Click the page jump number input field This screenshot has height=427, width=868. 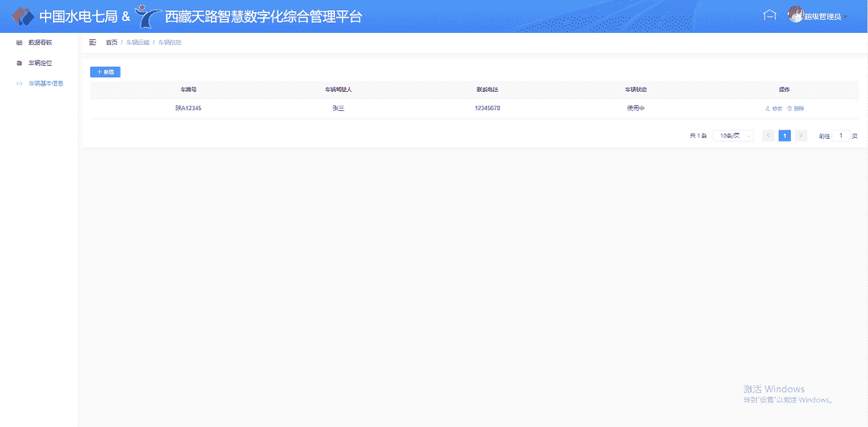(x=840, y=135)
